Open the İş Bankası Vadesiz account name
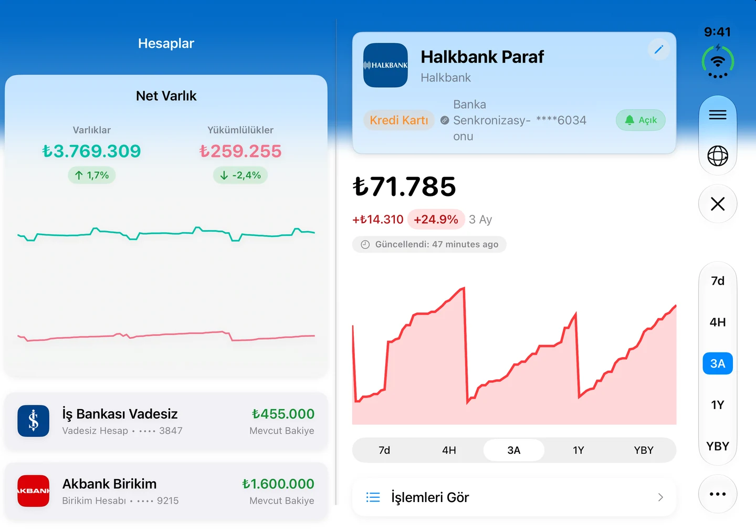The width and height of the screenshot is (756, 532). (x=120, y=414)
